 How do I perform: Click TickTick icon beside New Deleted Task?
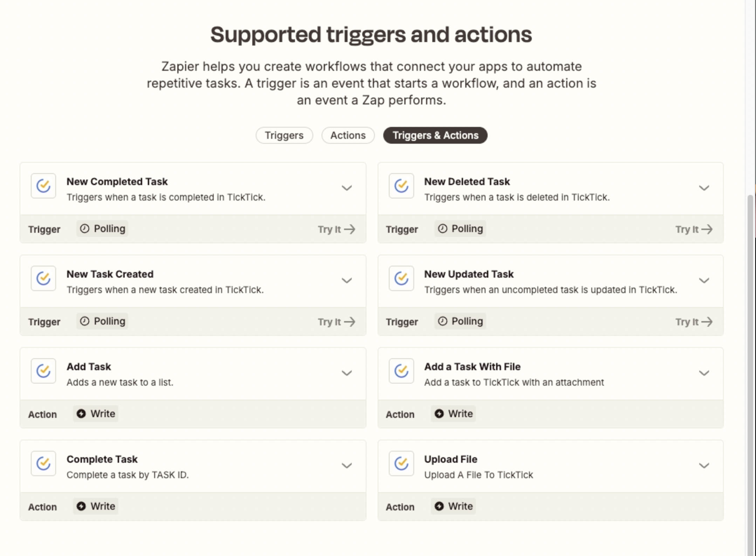(401, 186)
